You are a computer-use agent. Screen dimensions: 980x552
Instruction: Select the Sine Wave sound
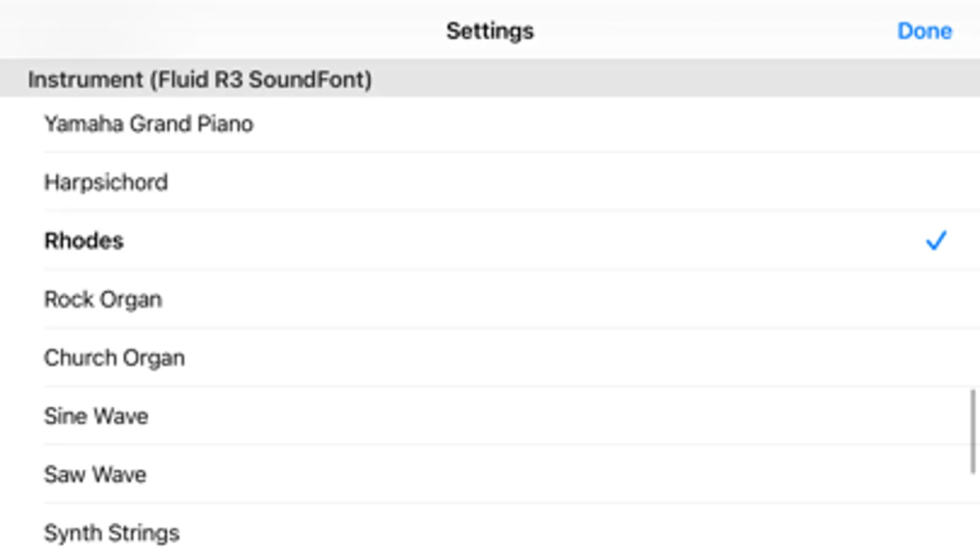(96, 416)
